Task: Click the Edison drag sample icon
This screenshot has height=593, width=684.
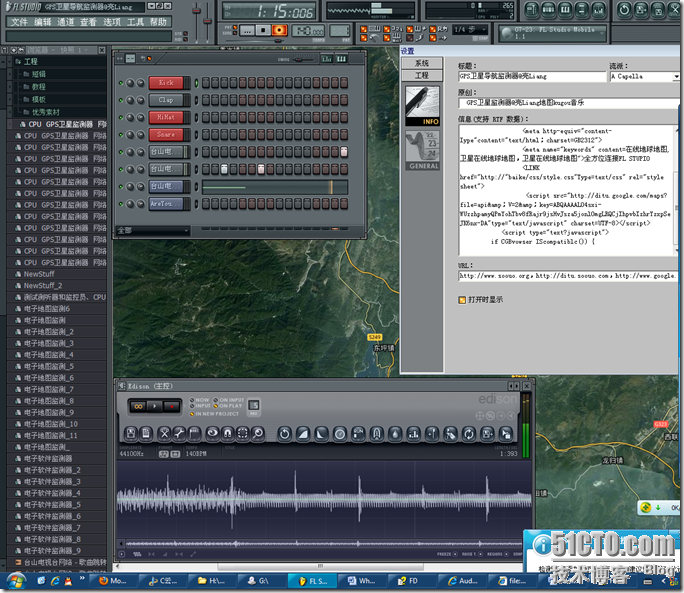Action: [506, 434]
